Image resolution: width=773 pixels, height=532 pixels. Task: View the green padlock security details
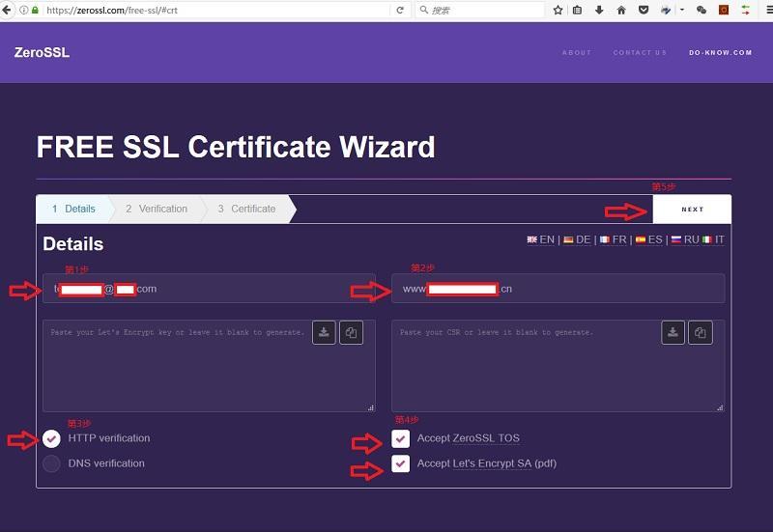click(35, 10)
